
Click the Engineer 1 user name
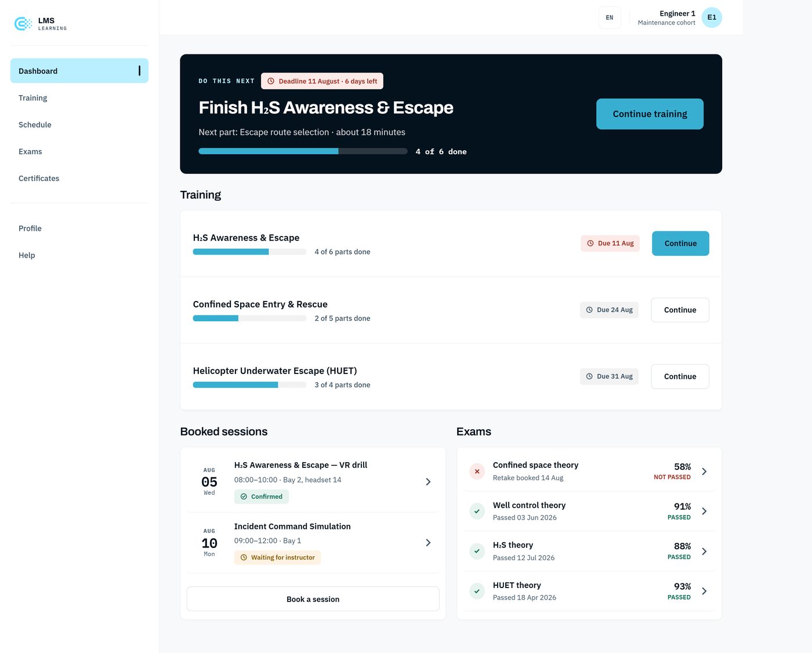click(x=677, y=13)
